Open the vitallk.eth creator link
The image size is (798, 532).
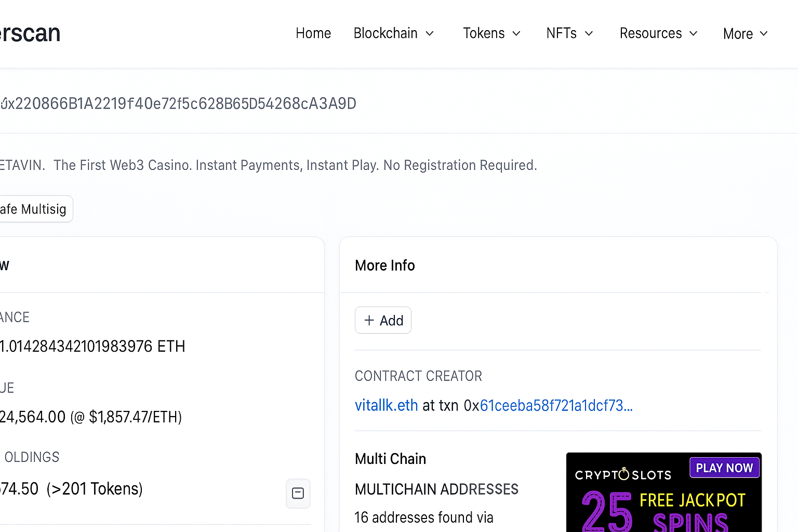pos(386,405)
